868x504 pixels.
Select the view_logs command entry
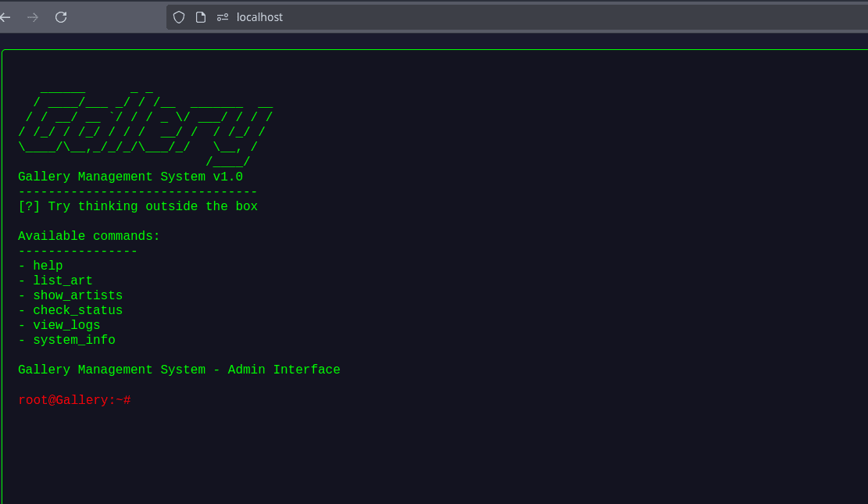66,326
